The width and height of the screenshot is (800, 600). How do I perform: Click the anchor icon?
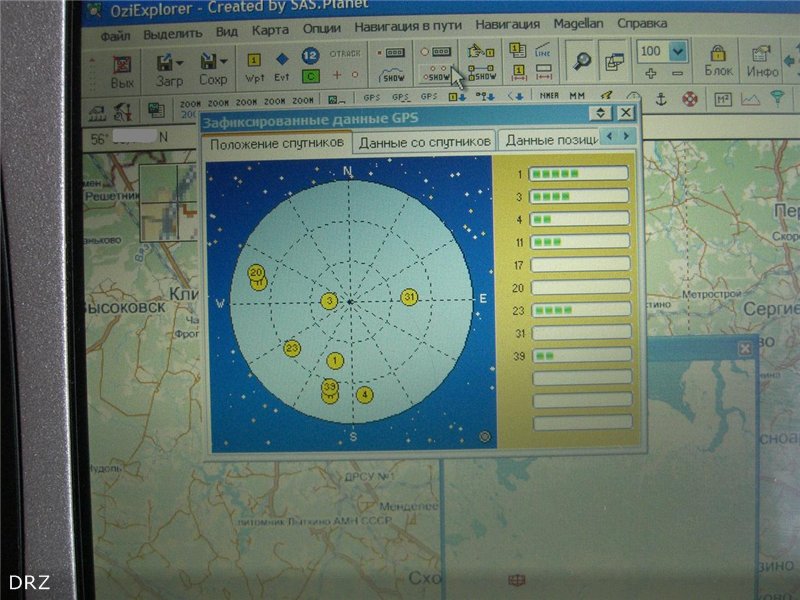pyautogui.click(x=661, y=99)
